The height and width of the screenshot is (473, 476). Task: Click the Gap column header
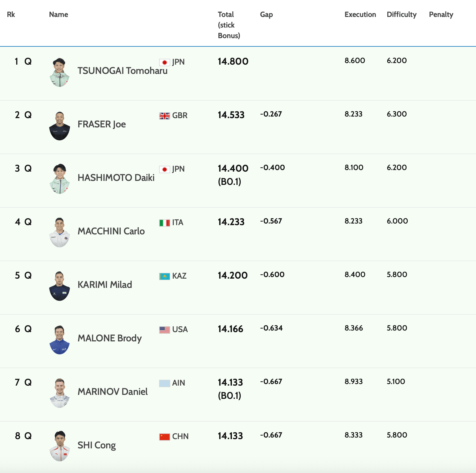[x=266, y=15]
